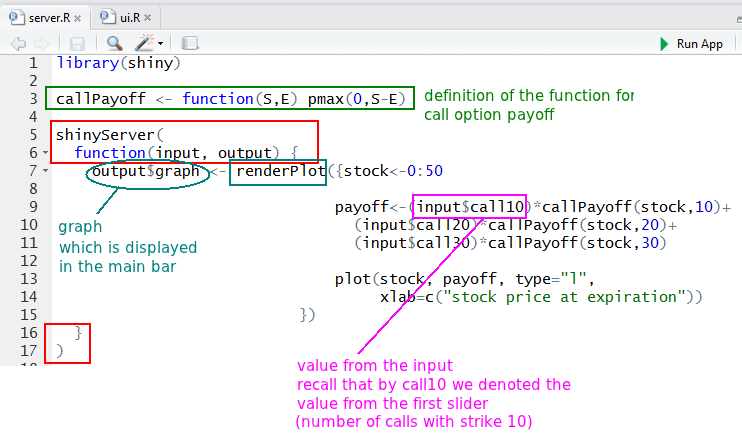Click the back navigation arrow icon

click(x=18, y=44)
